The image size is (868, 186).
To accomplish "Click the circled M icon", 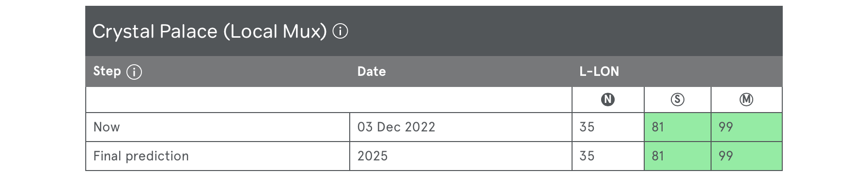I will pyautogui.click(x=746, y=100).
